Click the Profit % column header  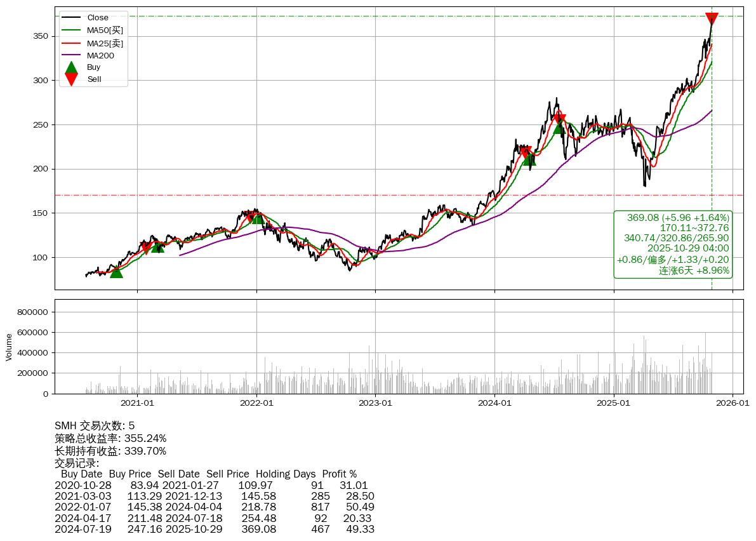339,474
